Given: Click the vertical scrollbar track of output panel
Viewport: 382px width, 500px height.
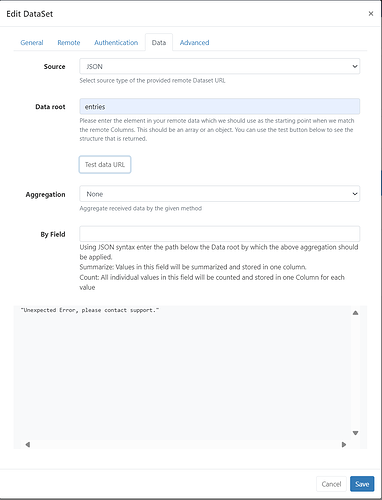Looking at the screenshot, I should [x=356, y=373].
